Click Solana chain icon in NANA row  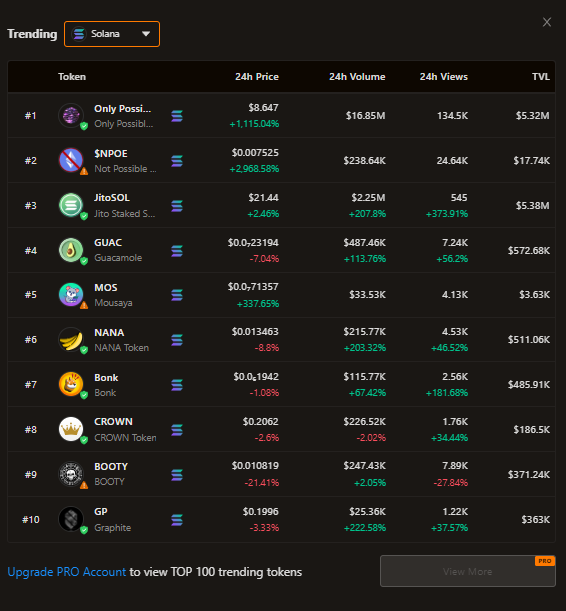click(177, 340)
